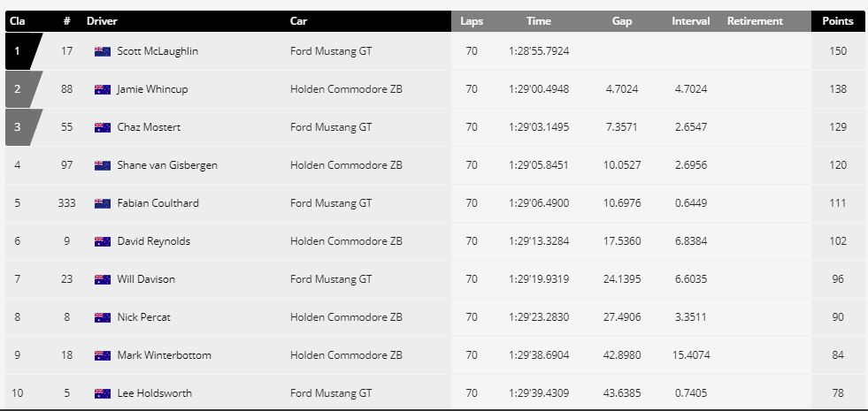Image resolution: width=868 pixels, height=411 pixels.
Task: Click Fabian Coulthard's flag icon
Action: [x=103, y=203]
